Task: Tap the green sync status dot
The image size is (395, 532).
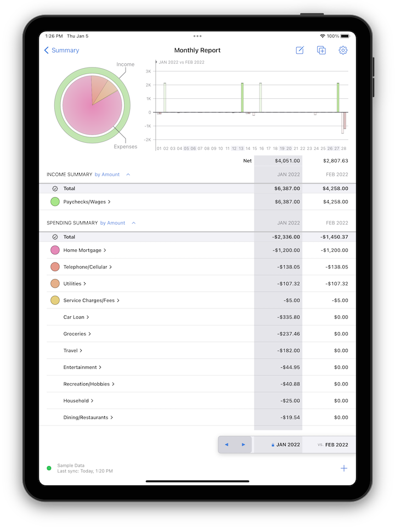Action: coord(49,468)
